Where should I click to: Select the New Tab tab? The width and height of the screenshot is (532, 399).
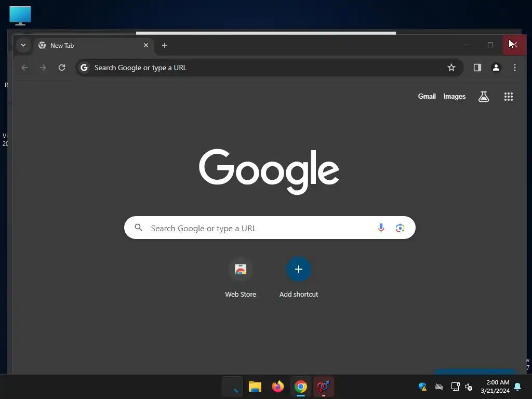94,46
